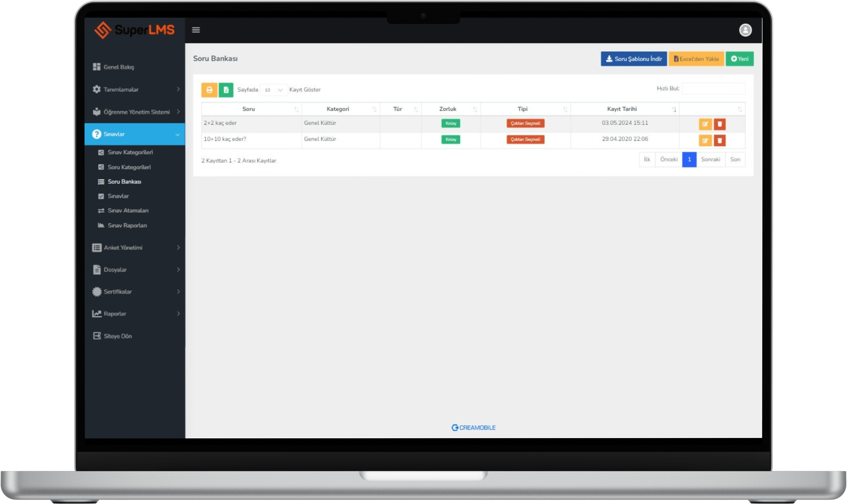Click Kolay badge in '2+2 kaç eder' row
847x504 pixels.
click(x=451, y=123)
